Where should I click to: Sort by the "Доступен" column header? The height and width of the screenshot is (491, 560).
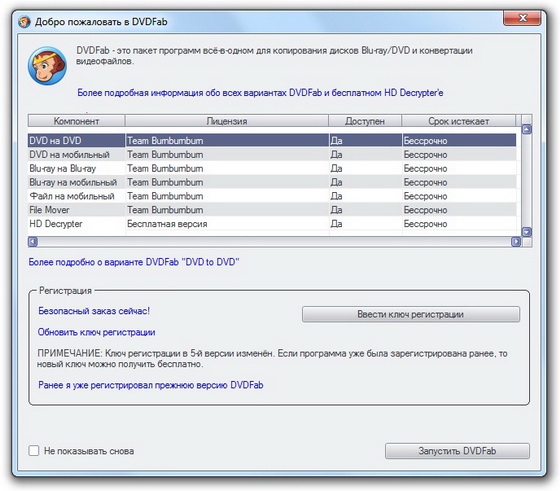[x=365, y=121]
